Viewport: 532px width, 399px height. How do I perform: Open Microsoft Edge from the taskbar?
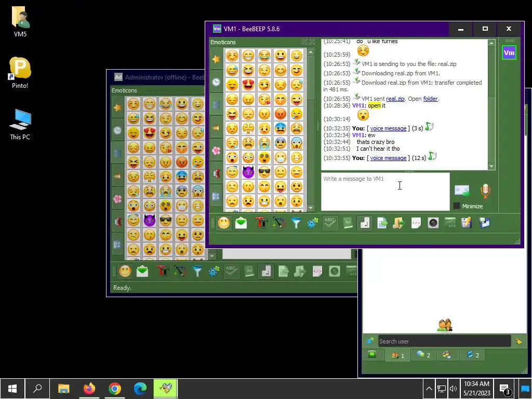140,389
